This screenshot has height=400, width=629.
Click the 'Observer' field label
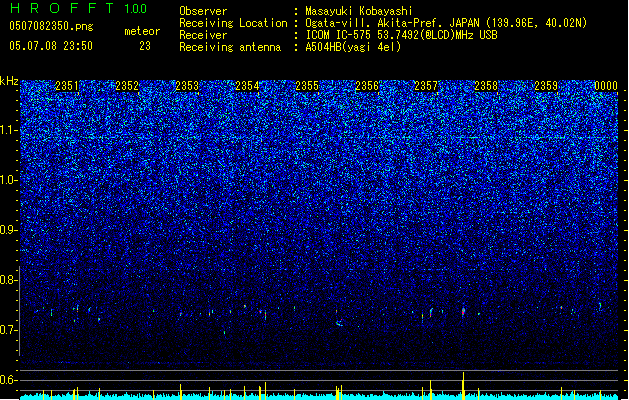203,11
